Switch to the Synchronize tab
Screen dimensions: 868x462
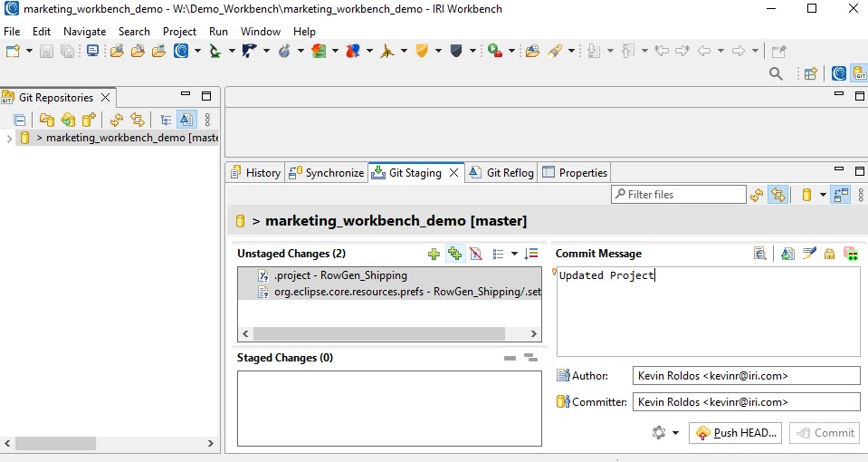pyautogui.click(x=327, y=173)
